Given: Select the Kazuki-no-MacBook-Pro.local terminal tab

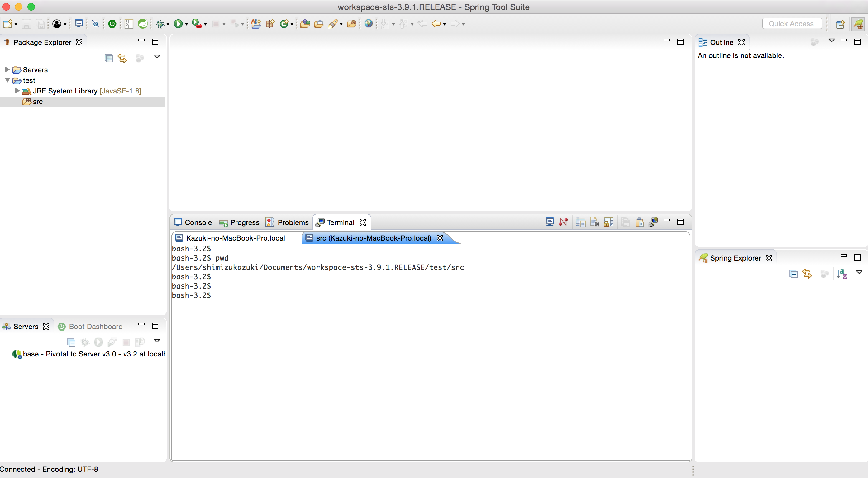Looking at the screenshot, I should tap(235, 238).
